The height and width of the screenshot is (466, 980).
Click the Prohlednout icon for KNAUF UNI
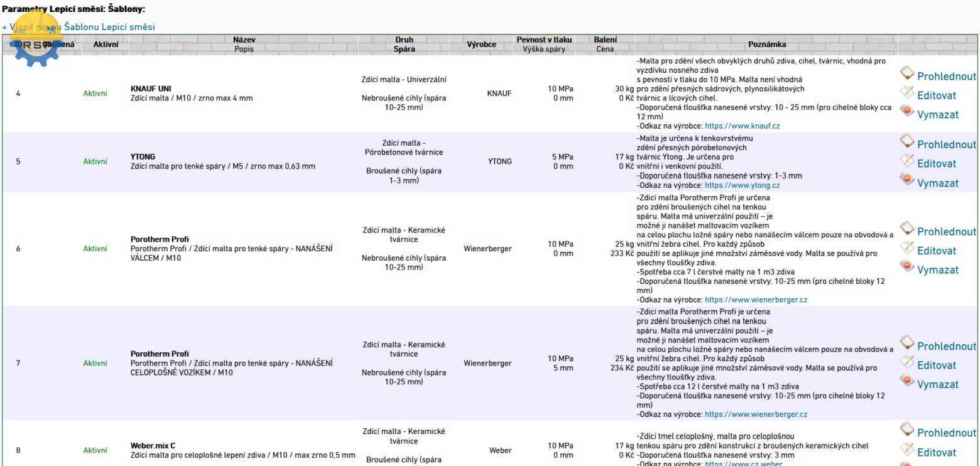pos(906,73)
